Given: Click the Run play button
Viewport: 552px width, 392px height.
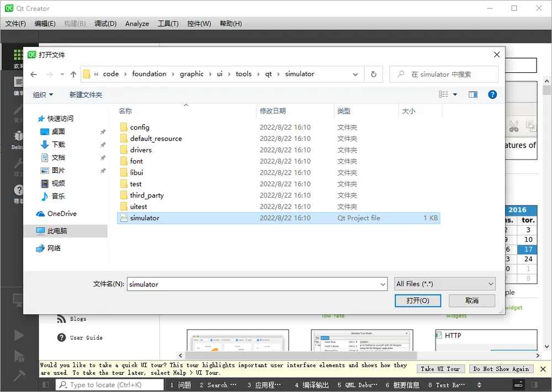Looking at the screenshot, I should click(19, 335).
